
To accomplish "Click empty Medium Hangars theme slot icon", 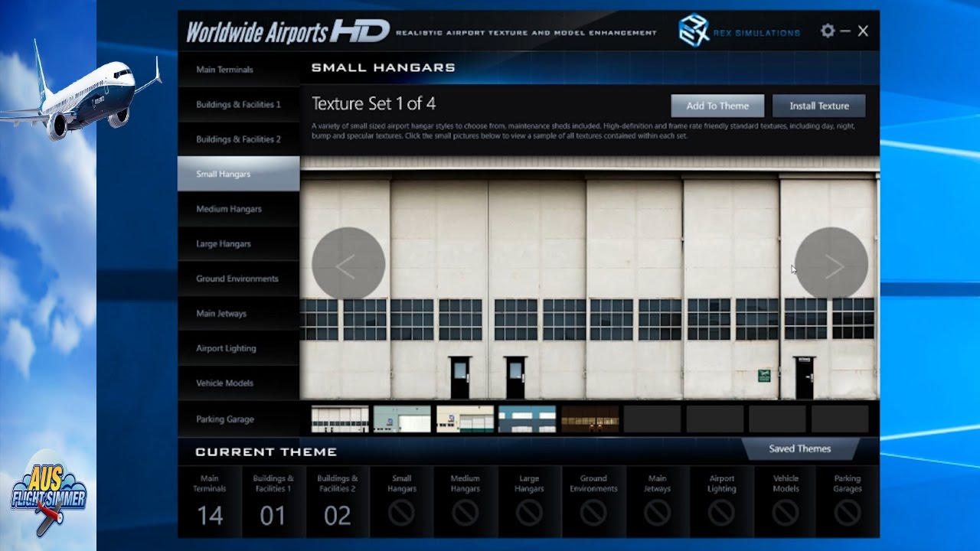I will click(465, 514).
